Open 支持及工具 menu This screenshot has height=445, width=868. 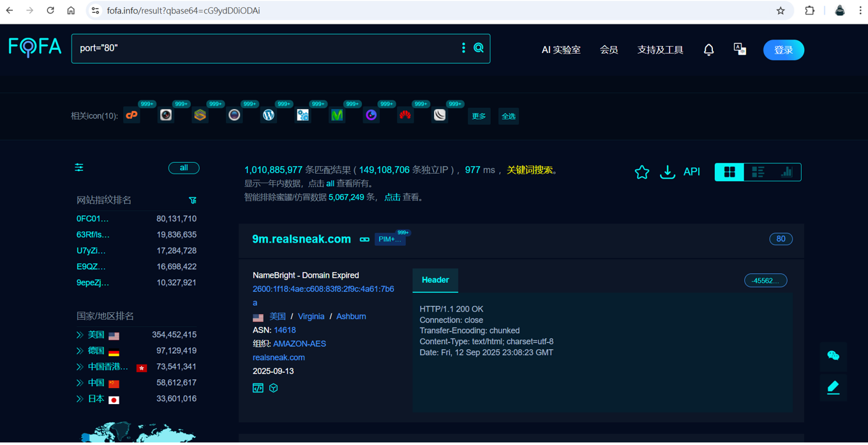[660, 50]
